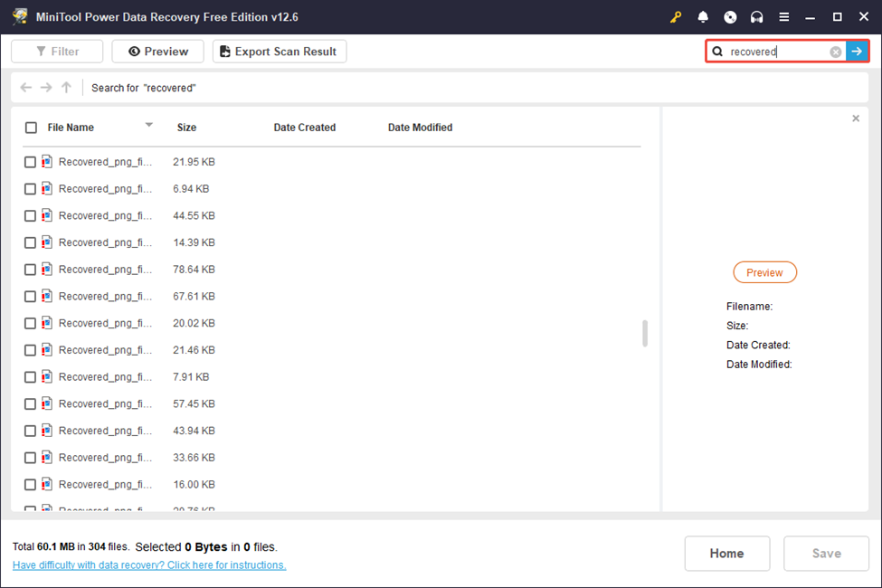
Task: Open the headset support icon
Action: [x=756, y=17]
